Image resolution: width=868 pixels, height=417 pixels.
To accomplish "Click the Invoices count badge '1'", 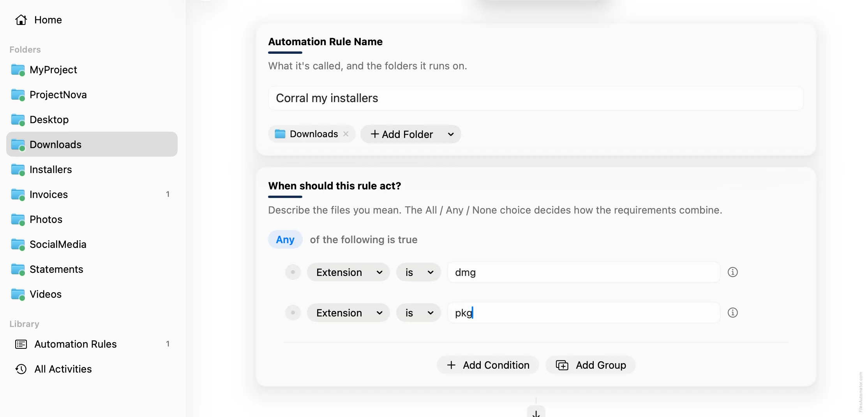I will (168, 194).
